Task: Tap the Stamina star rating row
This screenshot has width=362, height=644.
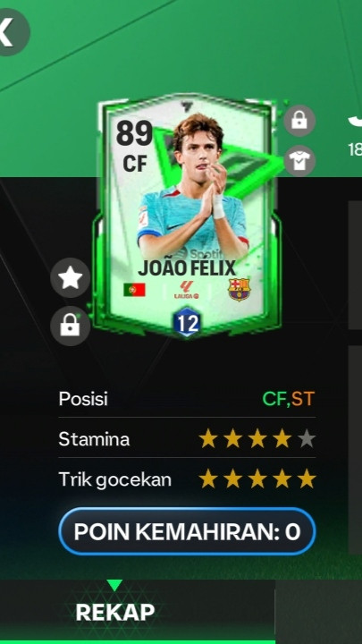Action: (x=187, y=439)
